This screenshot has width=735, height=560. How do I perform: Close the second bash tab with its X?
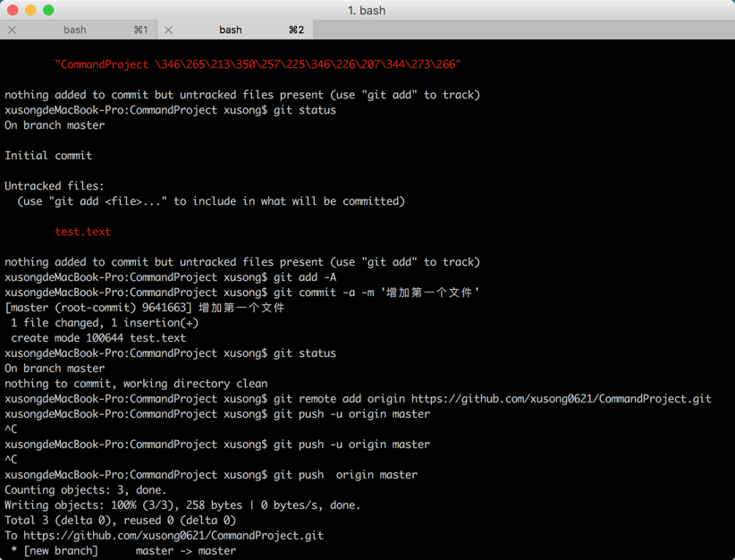pyautogui.click(x=169, y=30)
